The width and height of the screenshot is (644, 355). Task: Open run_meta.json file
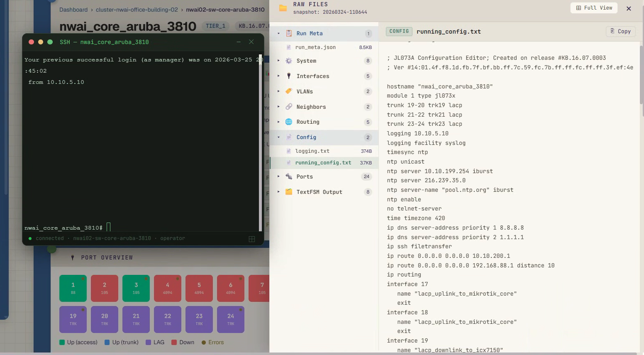pos(324,47)
